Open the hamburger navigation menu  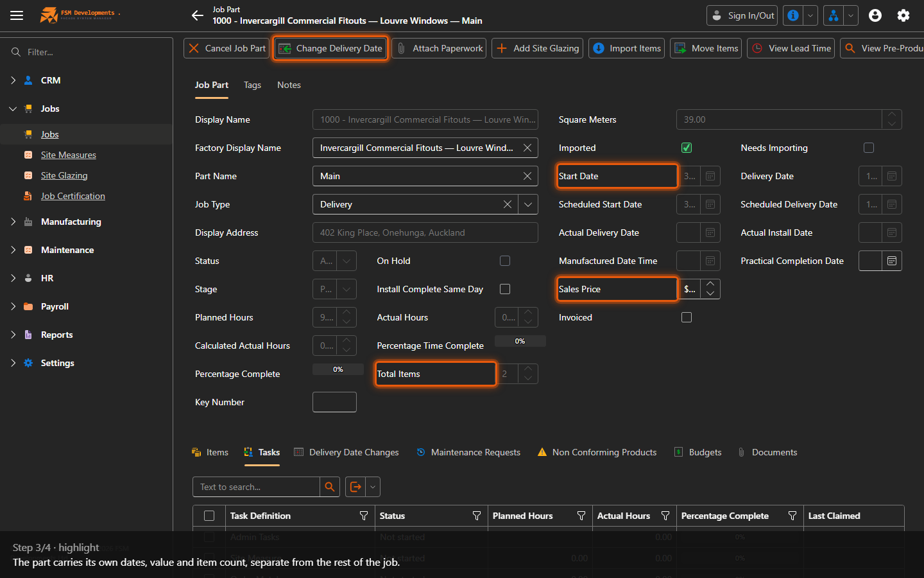pyautogui.click(x=17, y=15)
